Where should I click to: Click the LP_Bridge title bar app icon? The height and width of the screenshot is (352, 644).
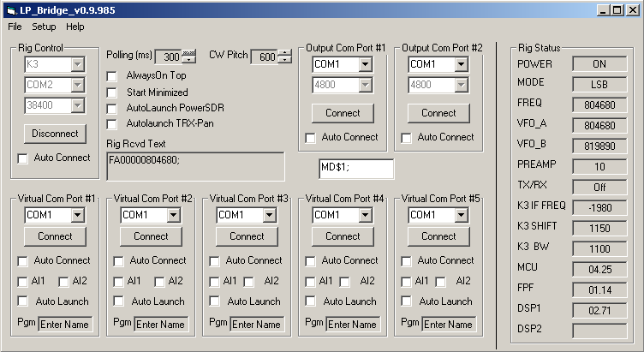[x=11, y=10]
